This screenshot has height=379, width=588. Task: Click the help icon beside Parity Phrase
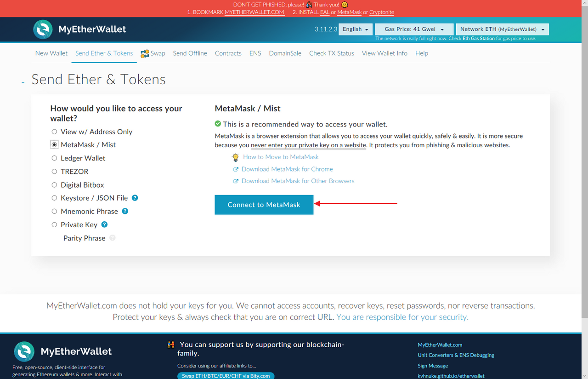tap(113, 238)
